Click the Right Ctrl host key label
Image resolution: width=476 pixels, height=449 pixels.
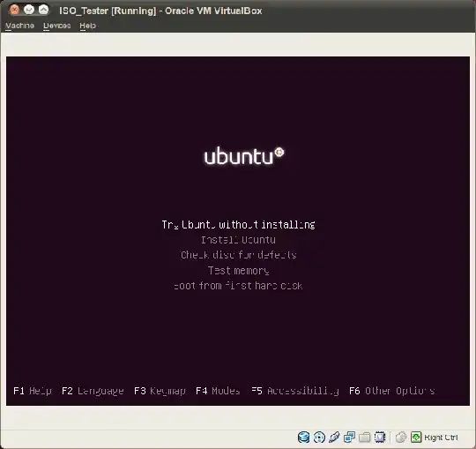(x=441, y=438)
